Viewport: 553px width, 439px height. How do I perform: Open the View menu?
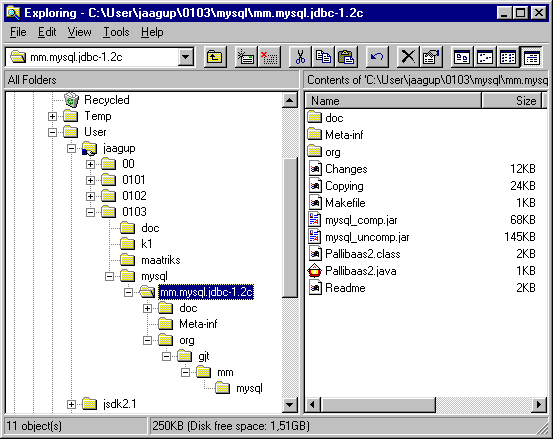[79, 32]
